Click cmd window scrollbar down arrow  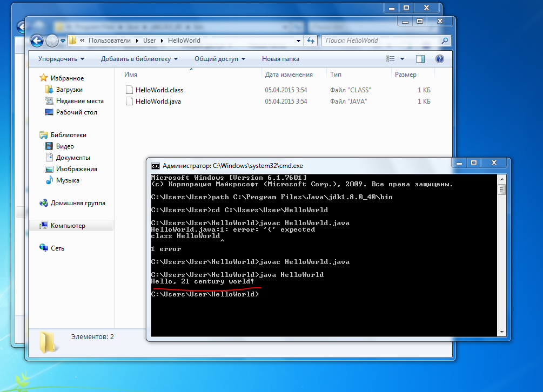tap(501, 332)
